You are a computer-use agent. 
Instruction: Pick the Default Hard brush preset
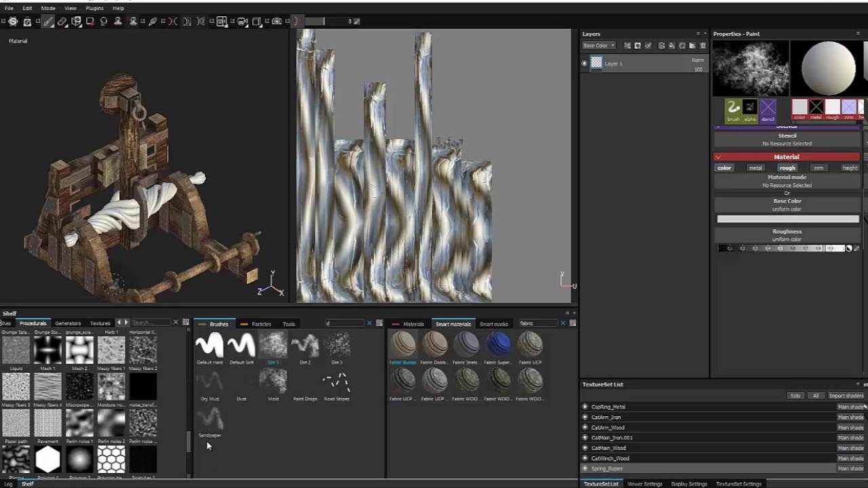click(x=210, y=347)
